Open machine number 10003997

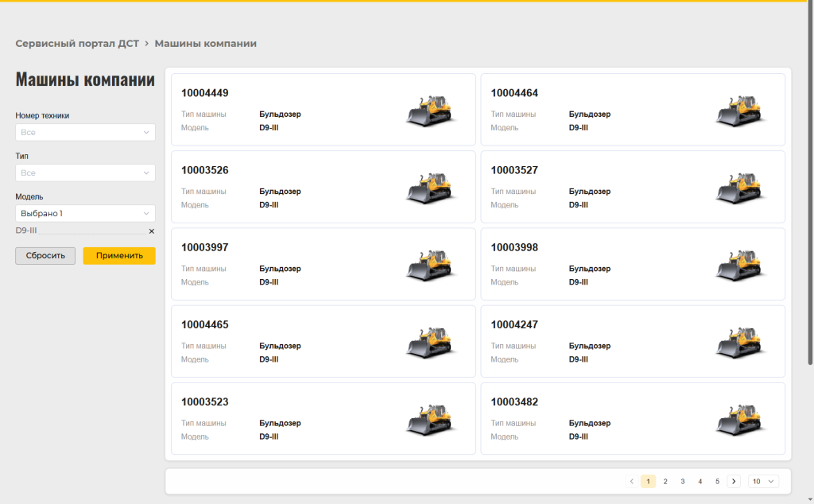[204, 247]
